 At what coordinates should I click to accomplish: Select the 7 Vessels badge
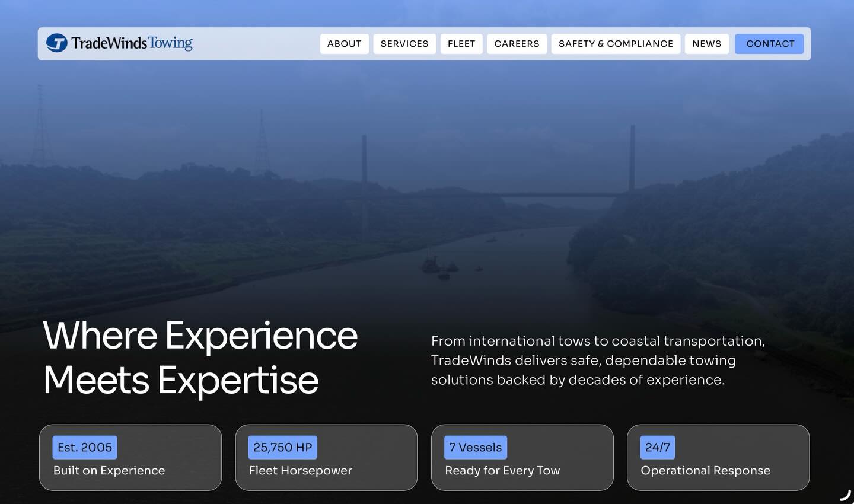click(x=476, y=448)
